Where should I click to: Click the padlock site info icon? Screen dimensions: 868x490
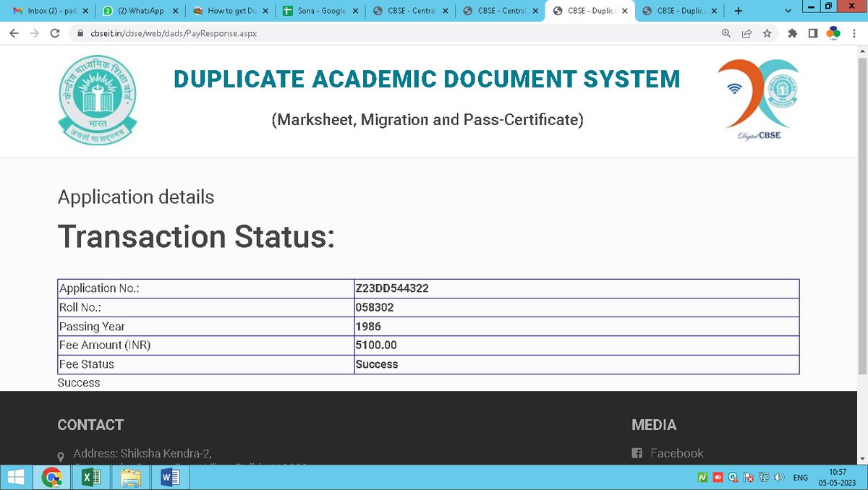pyautogui.click(x=80, y=33)
